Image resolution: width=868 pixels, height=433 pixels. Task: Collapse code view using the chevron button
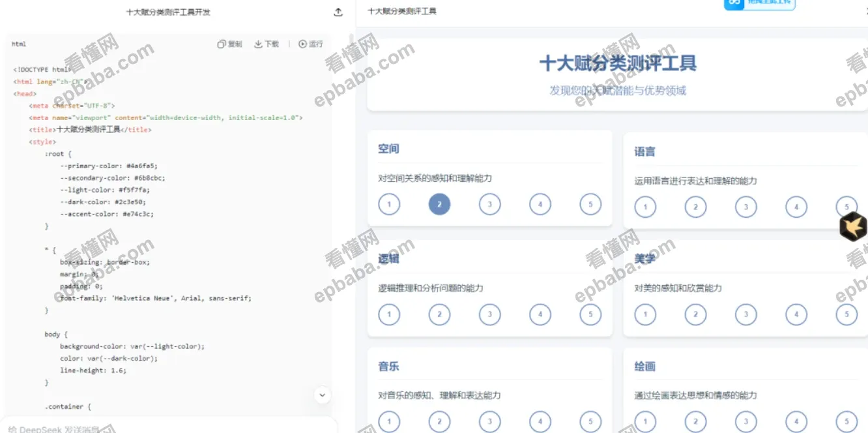tap(322, 395)
